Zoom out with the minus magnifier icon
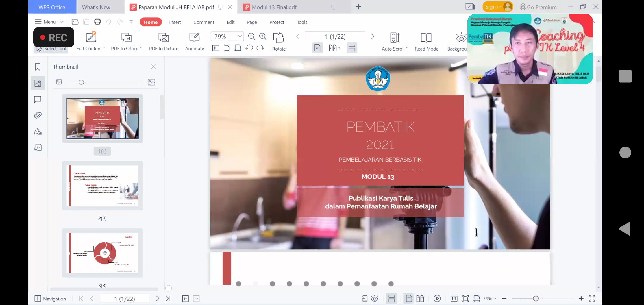The height and width of the screenshot is (305, 644). 252,36
